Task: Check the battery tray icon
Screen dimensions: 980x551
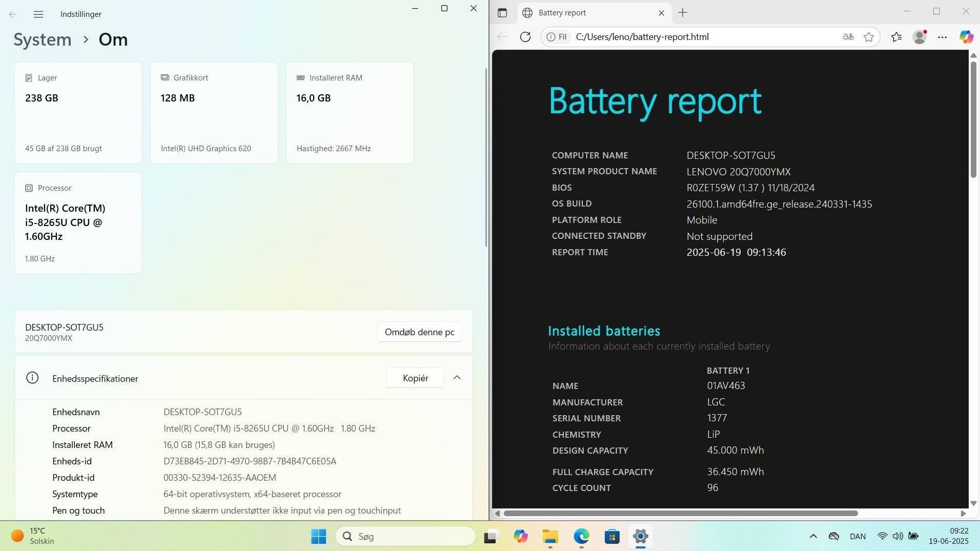Action: 913,536
